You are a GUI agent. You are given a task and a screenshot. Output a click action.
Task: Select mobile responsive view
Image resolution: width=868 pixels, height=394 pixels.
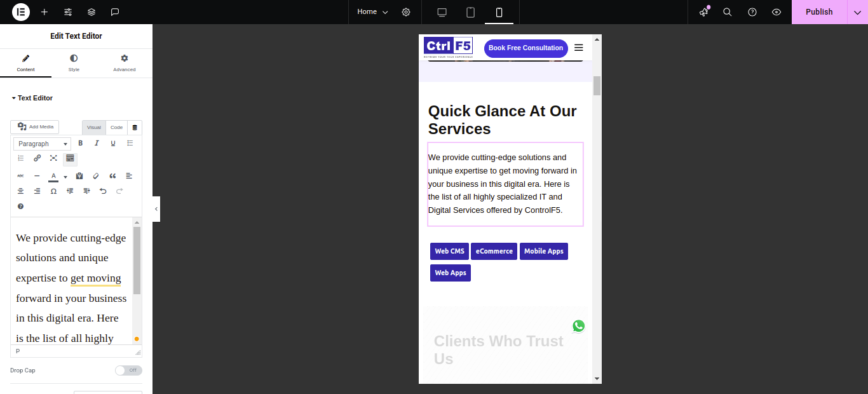tap(499, 12)
